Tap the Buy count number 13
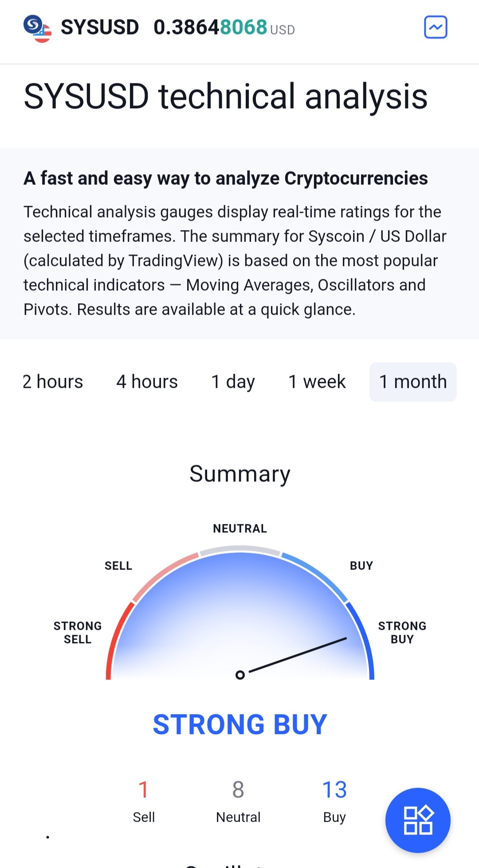479x868 pixels. 334,790
